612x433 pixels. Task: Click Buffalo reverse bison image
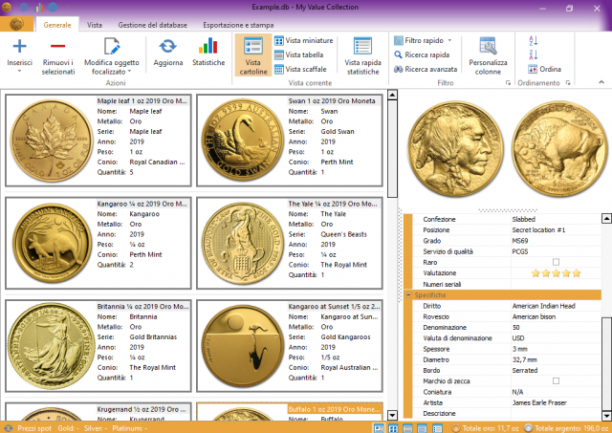tap(559, 149)
